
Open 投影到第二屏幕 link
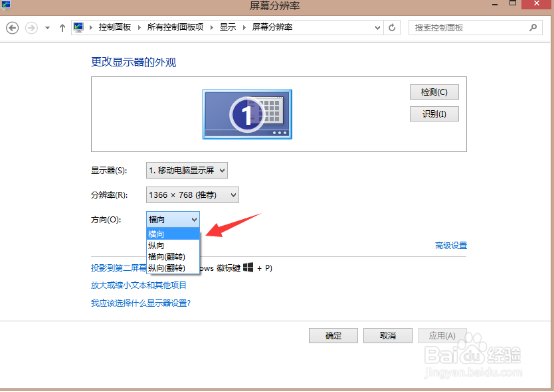[118, 268]
